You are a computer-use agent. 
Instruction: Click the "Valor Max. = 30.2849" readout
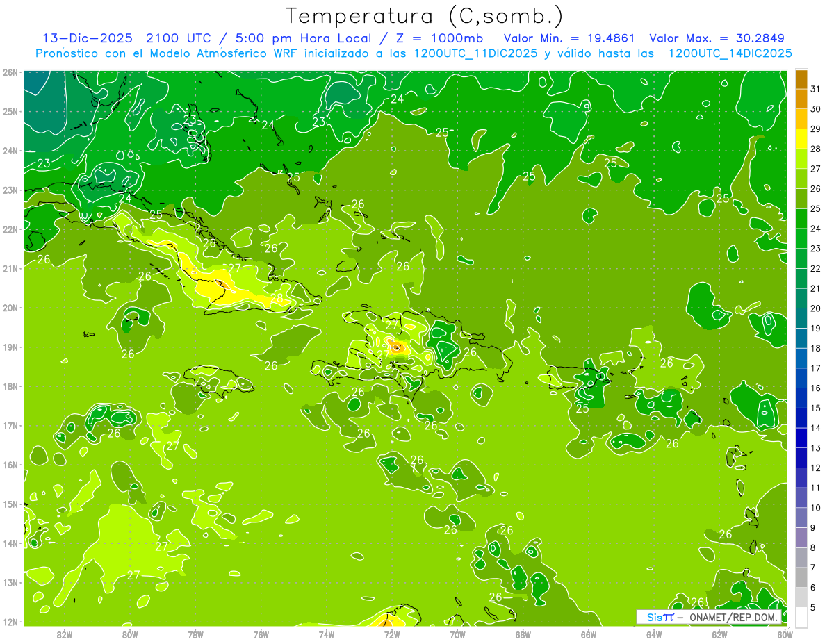point(717,38)
